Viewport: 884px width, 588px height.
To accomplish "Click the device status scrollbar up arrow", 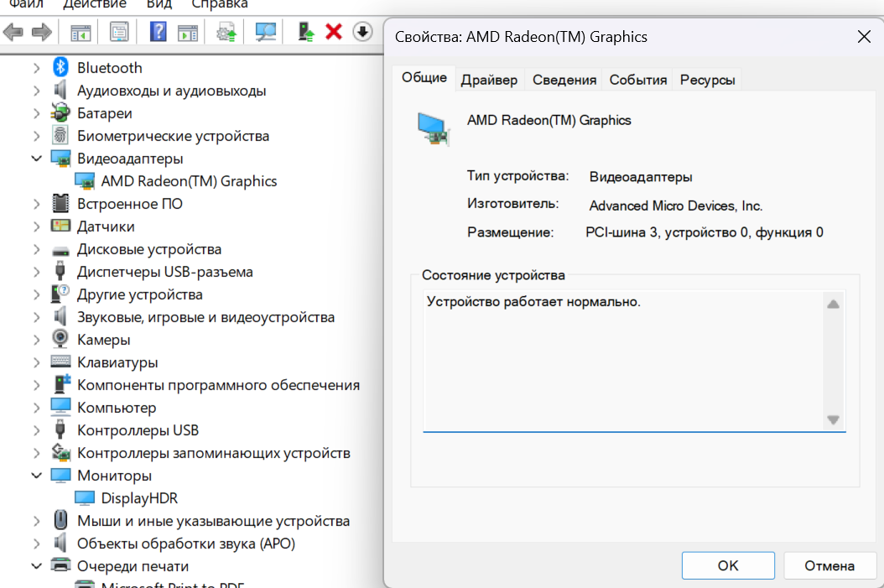I will point(834,304).
